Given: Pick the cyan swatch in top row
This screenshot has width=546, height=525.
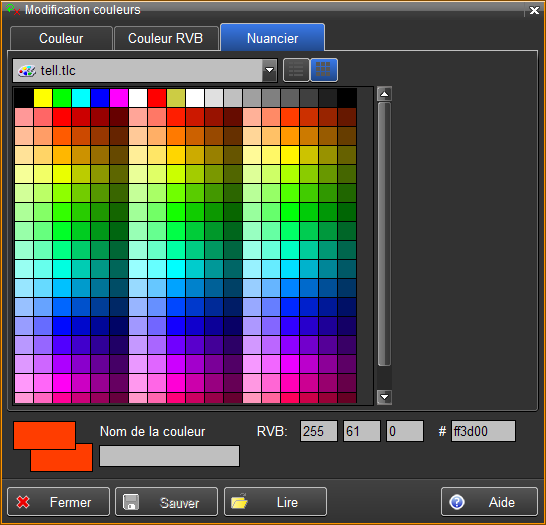Looking at the screenshot, I should click(81, 98).
